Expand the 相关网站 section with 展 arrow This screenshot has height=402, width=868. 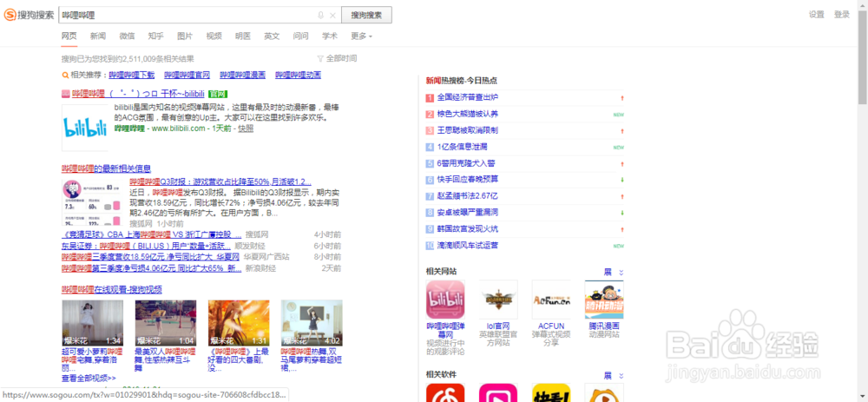pos(614,272)
